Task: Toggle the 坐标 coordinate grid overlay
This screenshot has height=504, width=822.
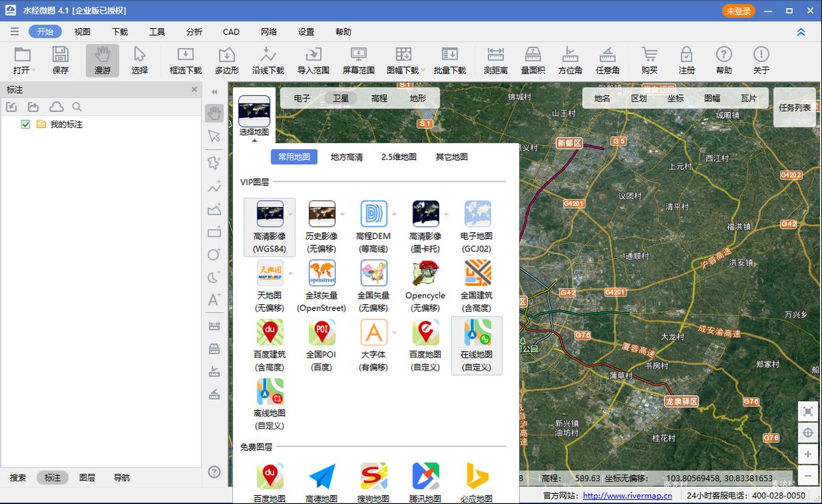Action: point(675,98)
